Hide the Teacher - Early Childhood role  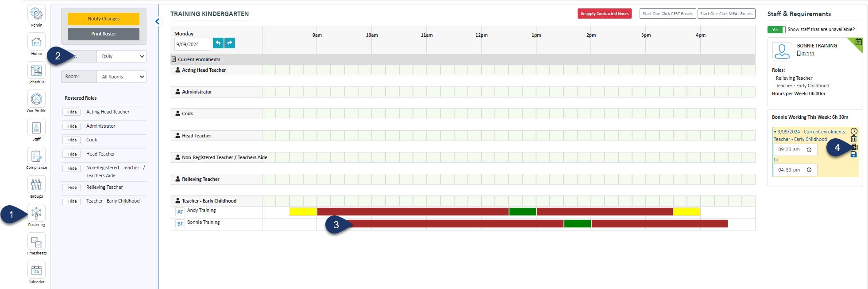73,201
